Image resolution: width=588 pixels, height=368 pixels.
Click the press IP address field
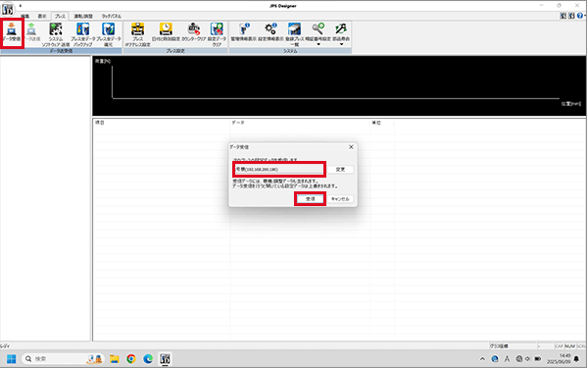pos(279,170)
